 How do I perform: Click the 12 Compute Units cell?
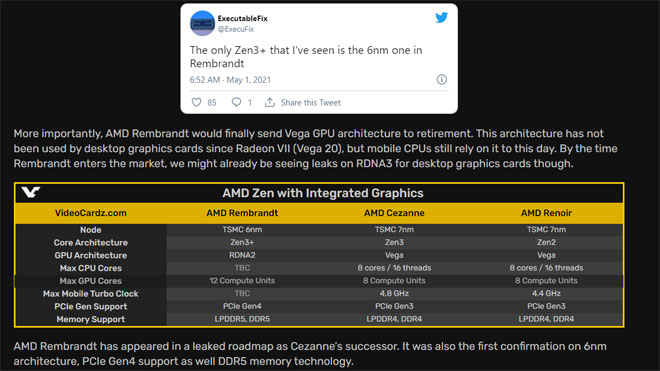242,280
